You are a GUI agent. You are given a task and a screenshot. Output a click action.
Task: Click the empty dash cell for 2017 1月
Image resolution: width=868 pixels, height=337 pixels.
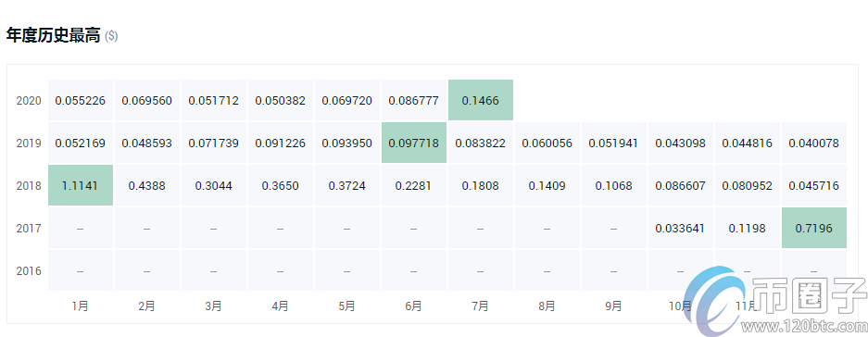click(81, 228)
